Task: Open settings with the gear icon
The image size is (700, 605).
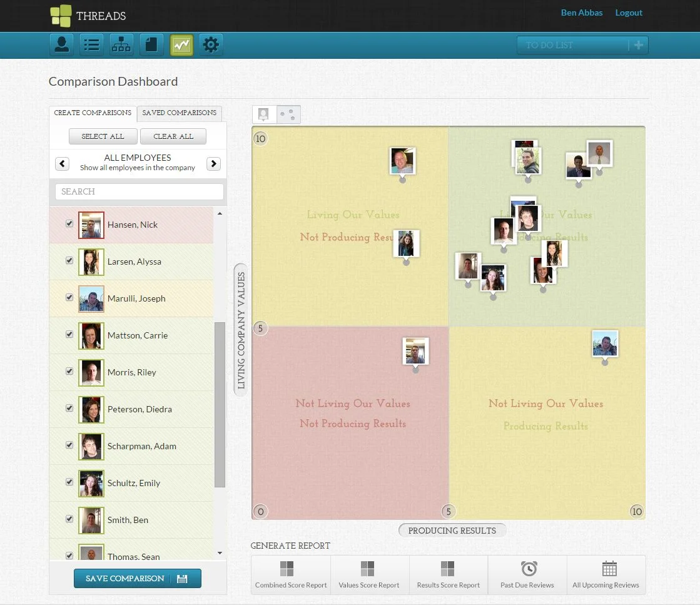Action: click(211, 44)
